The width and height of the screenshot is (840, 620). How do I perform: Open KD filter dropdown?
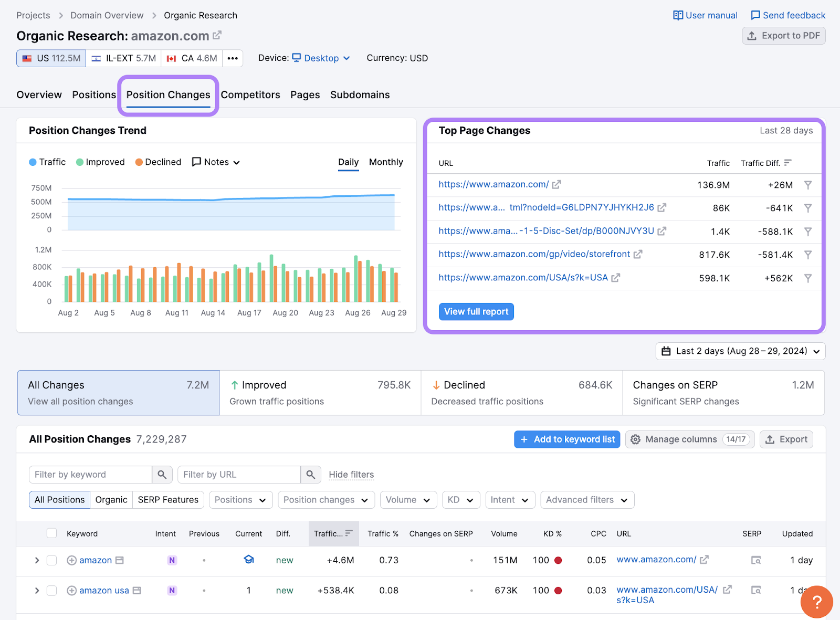coord(460,500)
